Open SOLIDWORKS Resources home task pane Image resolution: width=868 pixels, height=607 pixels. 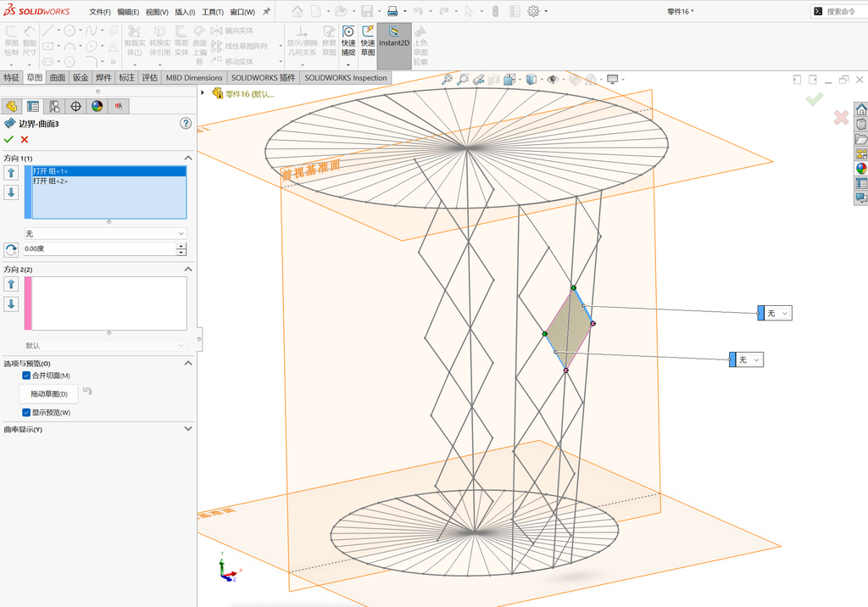click(861, 109)
